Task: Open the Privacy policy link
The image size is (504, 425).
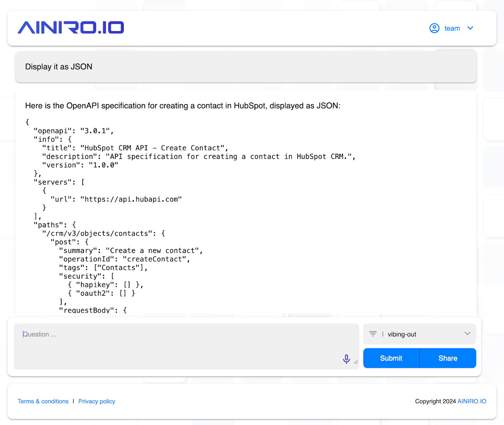Action: coord(97,402)
